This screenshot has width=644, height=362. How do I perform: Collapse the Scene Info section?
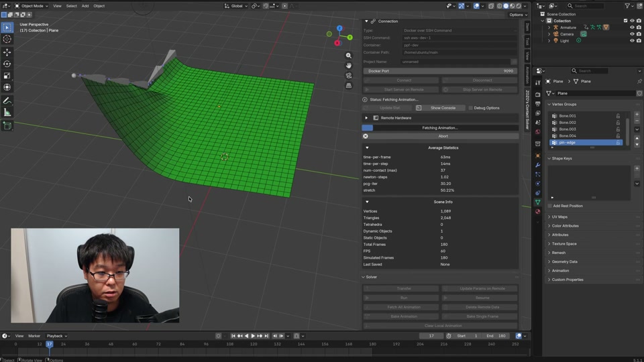(367, 202)
